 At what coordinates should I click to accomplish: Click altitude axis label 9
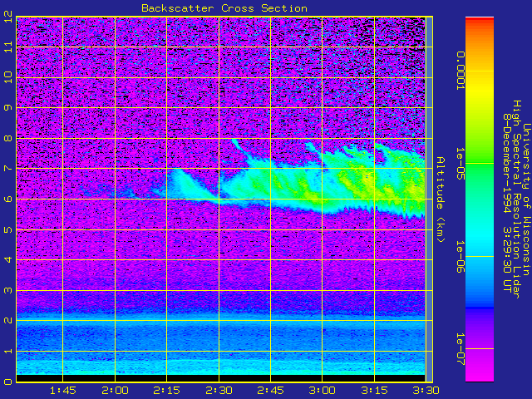click(x=8, y=107)
